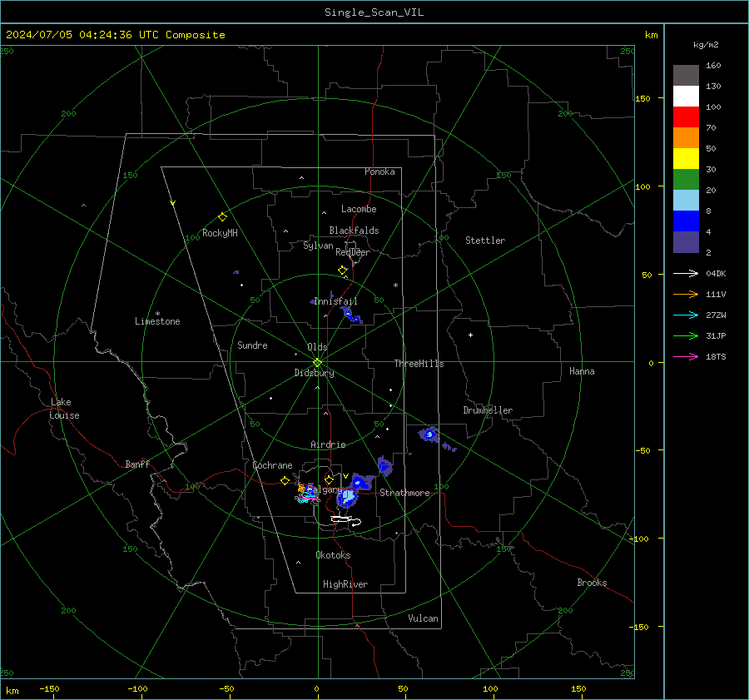Choose the bright blue 8 color swatch
Viewport: 749px width, 700px height.
coord(686,221)
